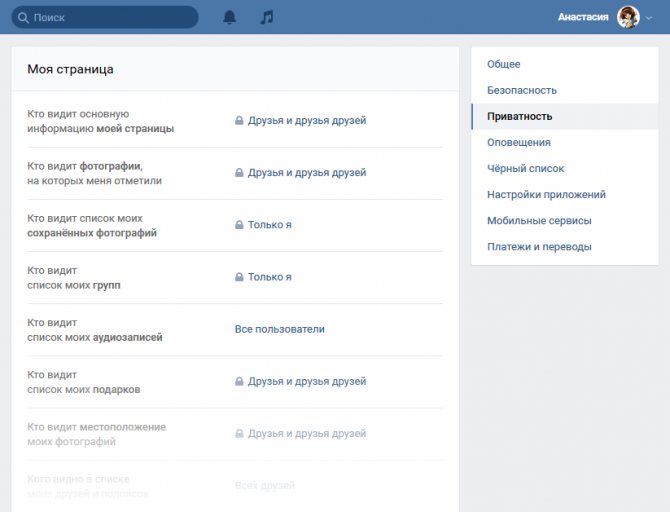Click label Кто видит список сохранённых фотографий
The width and height of the screenshot is (670, 512).
(x=92, y=226)
